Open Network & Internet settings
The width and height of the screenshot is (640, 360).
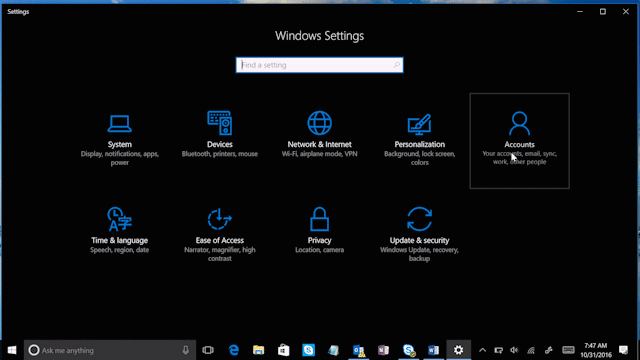(320, 140)
